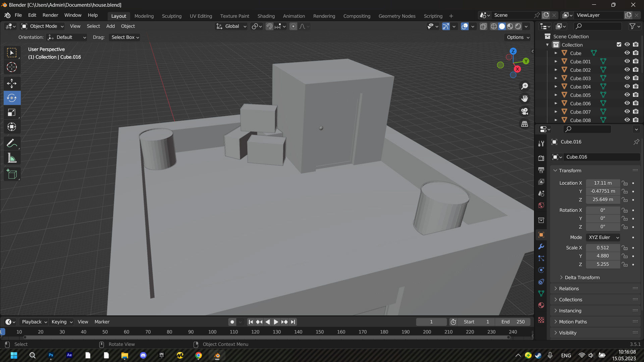This screenshot has width=644, height=362.
Task: Open the Global transform orientation dropdown
Action: tap(231, 26)
